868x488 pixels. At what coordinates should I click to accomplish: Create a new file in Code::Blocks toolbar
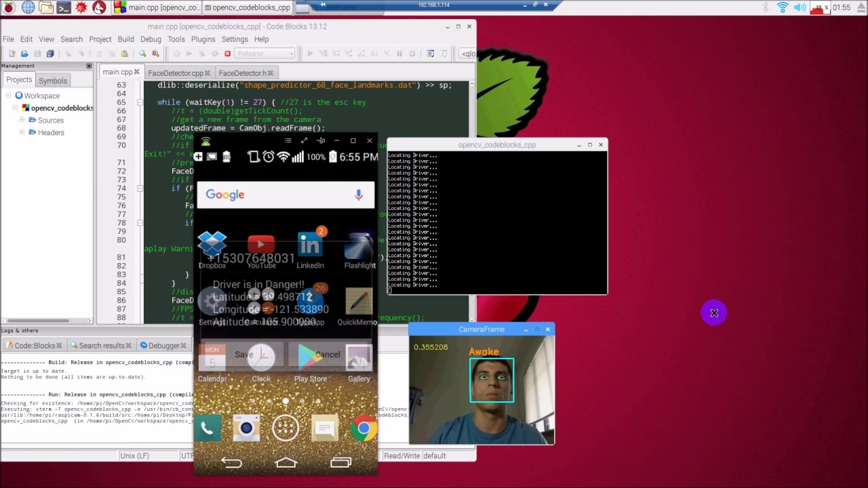click(x=12, y=54)
